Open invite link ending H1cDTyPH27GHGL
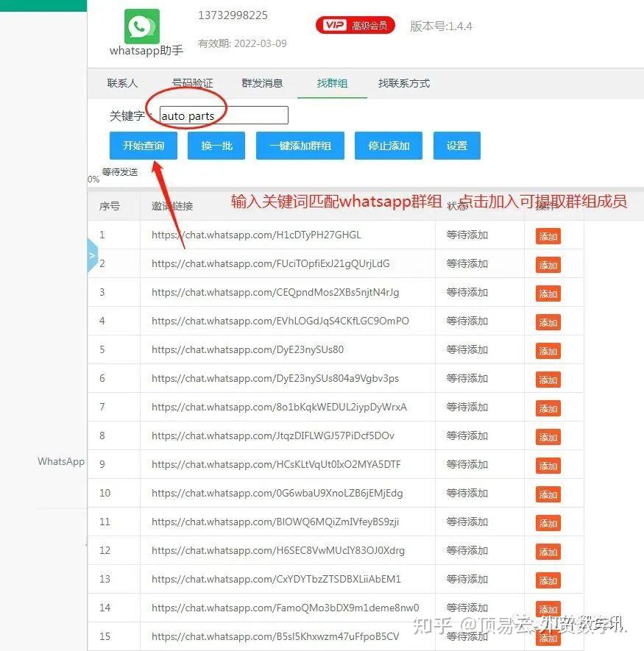The height and width of the screenshot is (651, 644). [256, 235]
